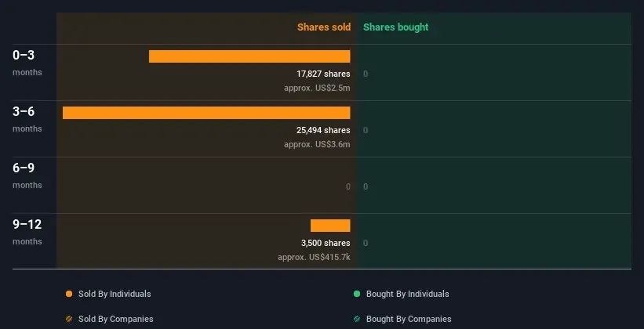Click the orange Sold By Individuals legend dot

69,294
